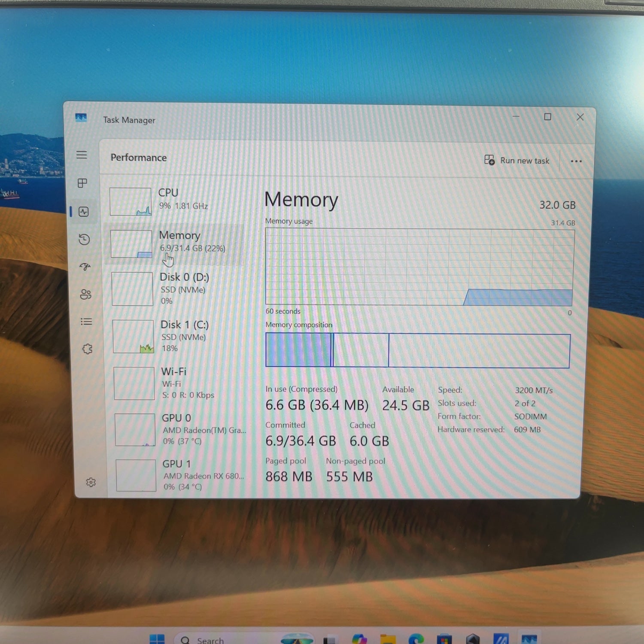Click the Task Manager title bar icon
This screenshot has height=644, width=644.
(x=81, y=118)
